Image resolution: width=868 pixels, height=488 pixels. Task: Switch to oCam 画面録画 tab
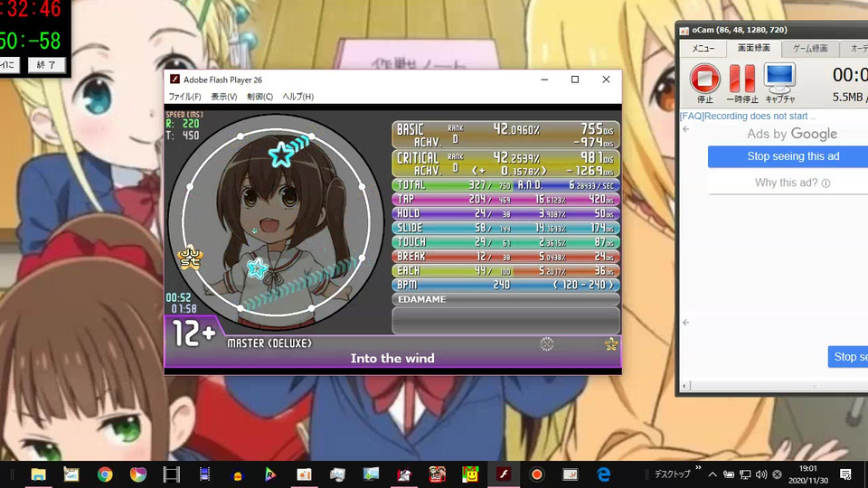click(753, 48)
